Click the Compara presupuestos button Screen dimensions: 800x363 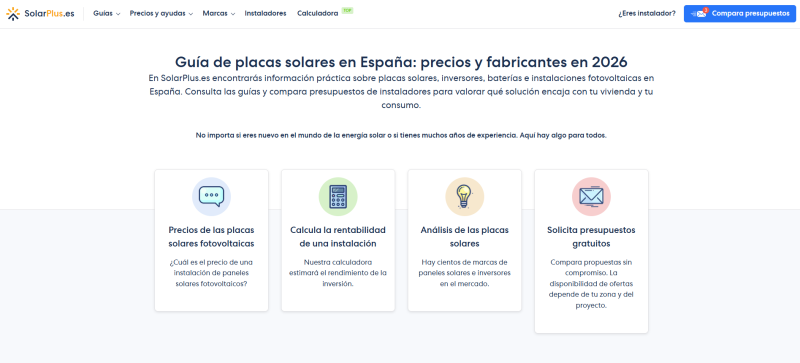click(739, 14)
